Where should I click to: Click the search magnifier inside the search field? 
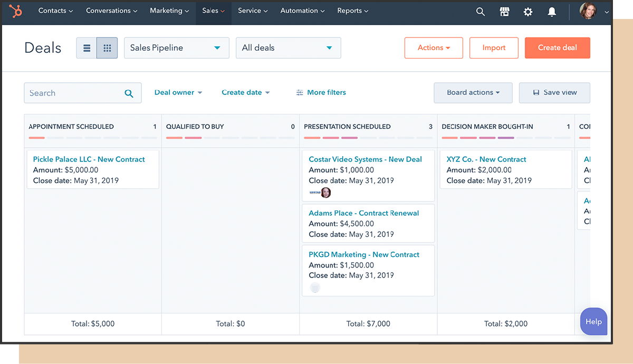pyautogui.click(x=129, y=93)
